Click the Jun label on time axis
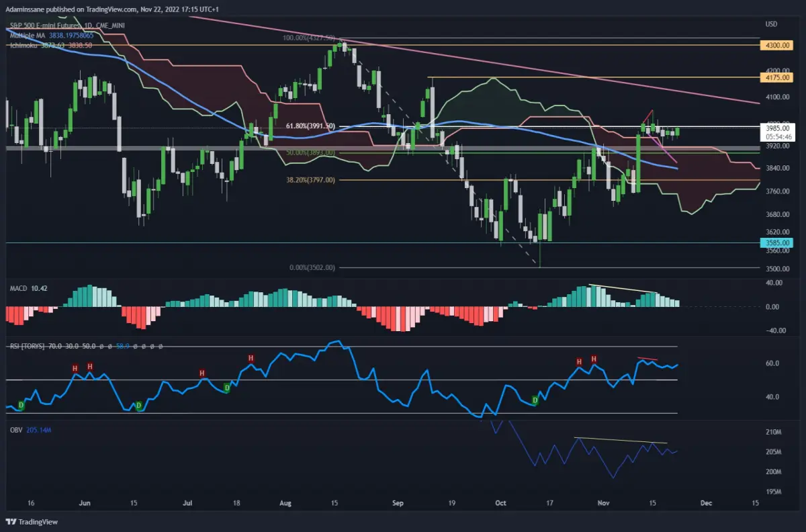This screenshot has height=532, width=806. 84,502
